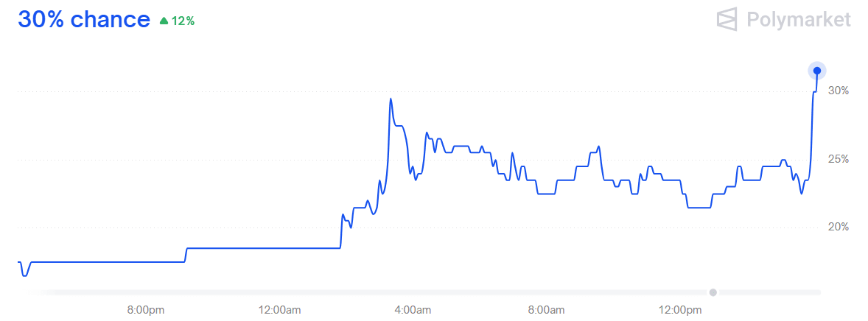
Task: Click the green 12% change value
Action: click(x=183, y=21)
